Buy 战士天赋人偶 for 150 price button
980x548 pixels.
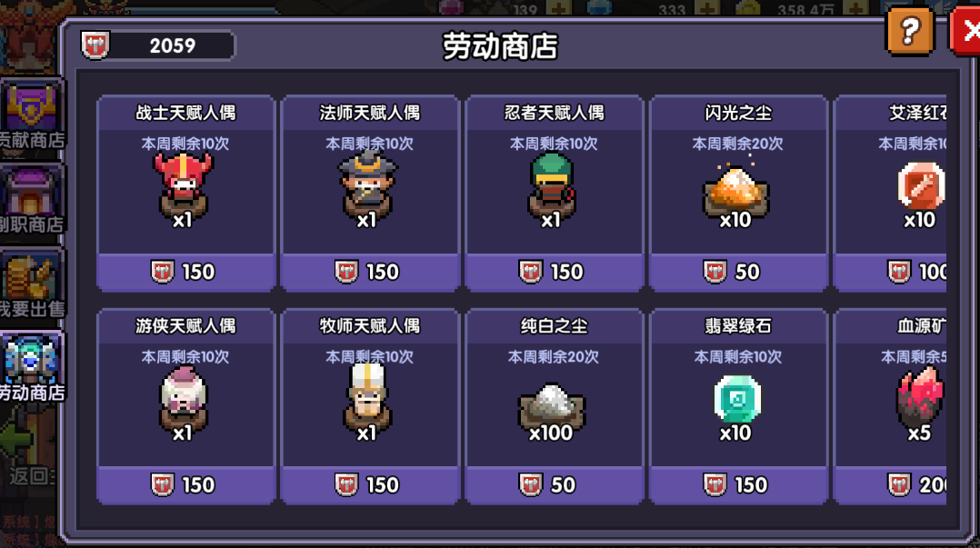[x=185, y=272]
